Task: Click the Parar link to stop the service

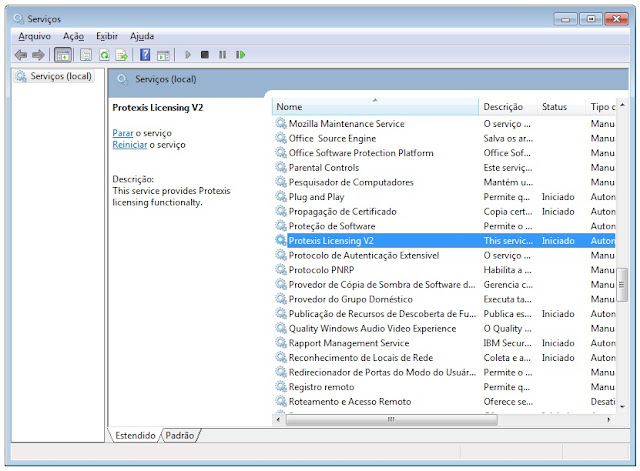Action: (x=122, y=133)
